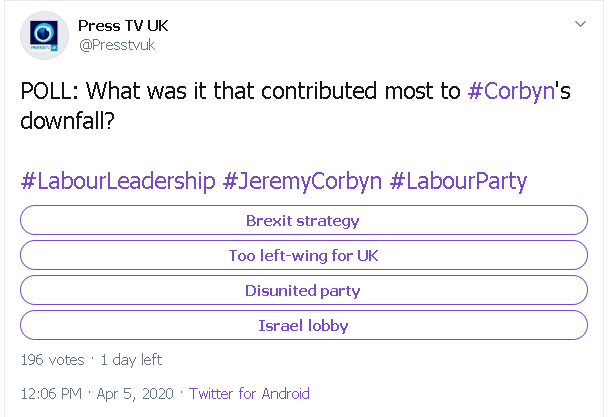Pick the Israel lobby poll option
This screenshot has width=609, height=417.
click(303, 325)
